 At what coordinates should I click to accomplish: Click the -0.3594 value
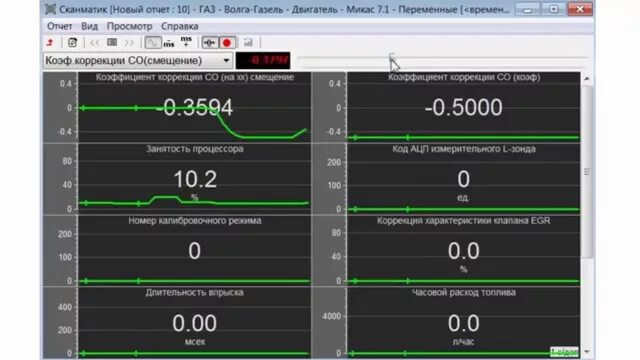[x=194, y=108]
